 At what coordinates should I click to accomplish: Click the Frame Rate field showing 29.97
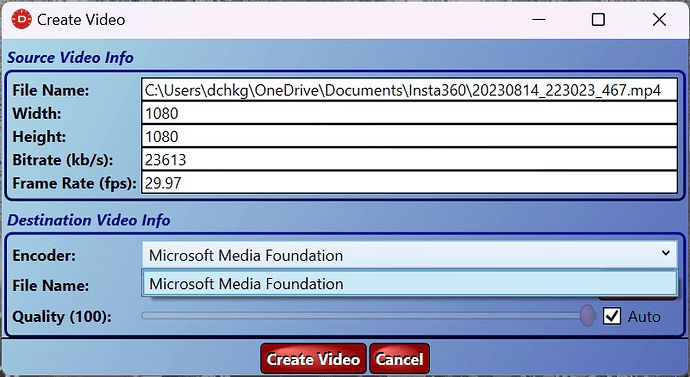click(409, 183)
